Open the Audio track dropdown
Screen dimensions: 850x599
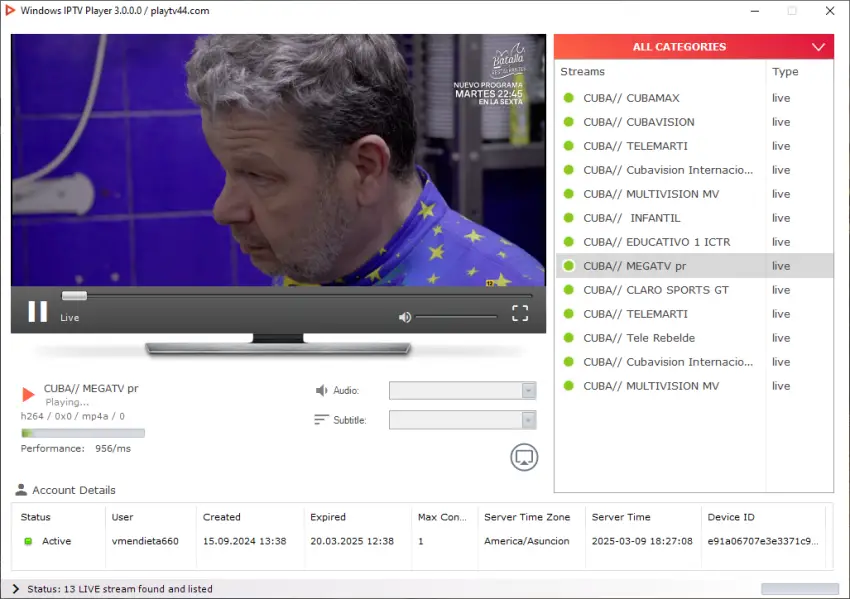pyautogui.click(x=462, y=390)
